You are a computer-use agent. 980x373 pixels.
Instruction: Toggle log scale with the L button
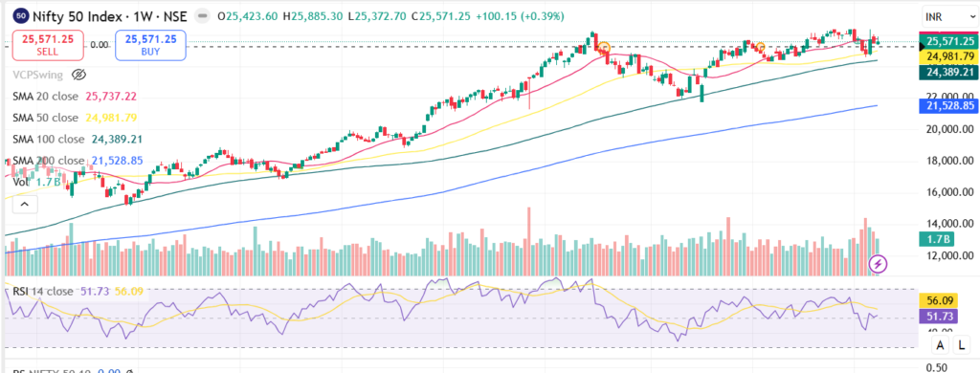[x=958, y=343]
